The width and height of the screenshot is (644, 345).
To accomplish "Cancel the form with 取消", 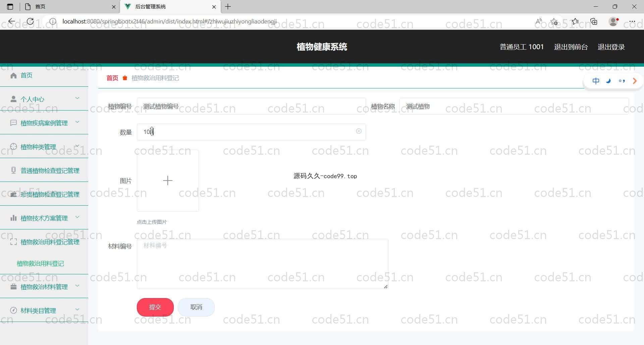I will pyautogui.click(x=196, y=307).
